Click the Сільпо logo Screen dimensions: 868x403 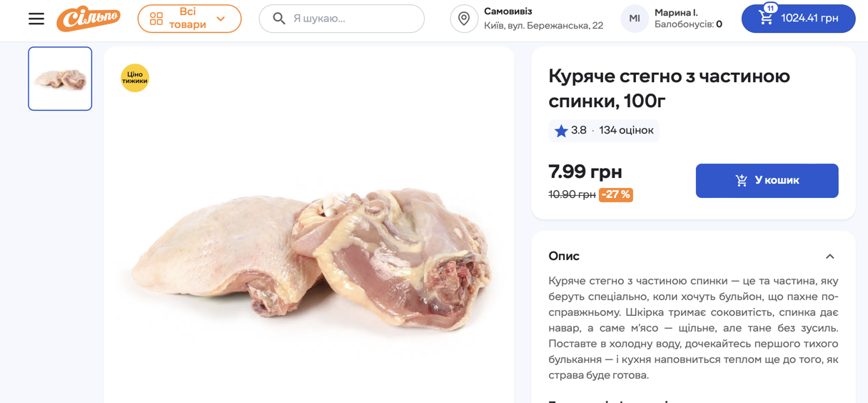(89, 19)
